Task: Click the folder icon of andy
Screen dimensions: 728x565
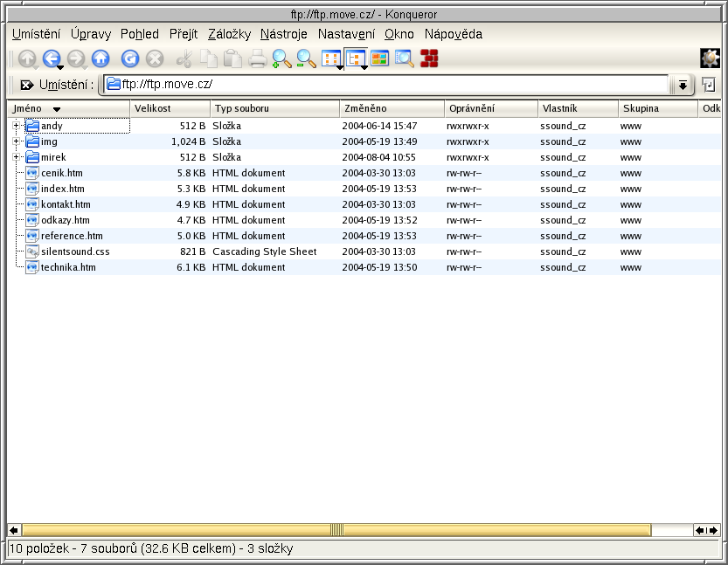Action: tap(32, 126)
